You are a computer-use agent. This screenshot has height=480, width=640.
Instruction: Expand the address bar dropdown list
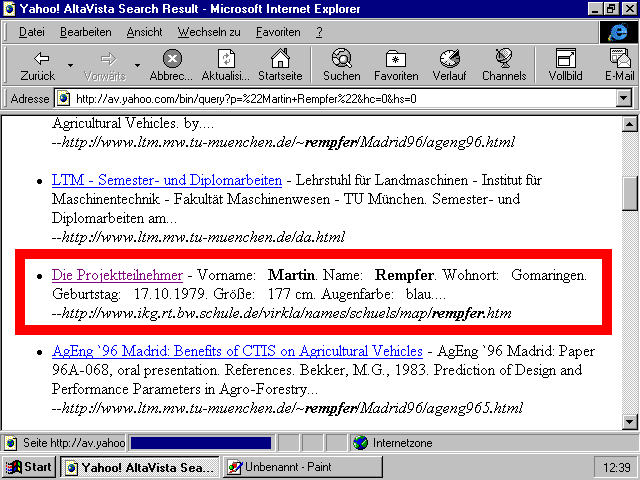click(x=624, y=98)
